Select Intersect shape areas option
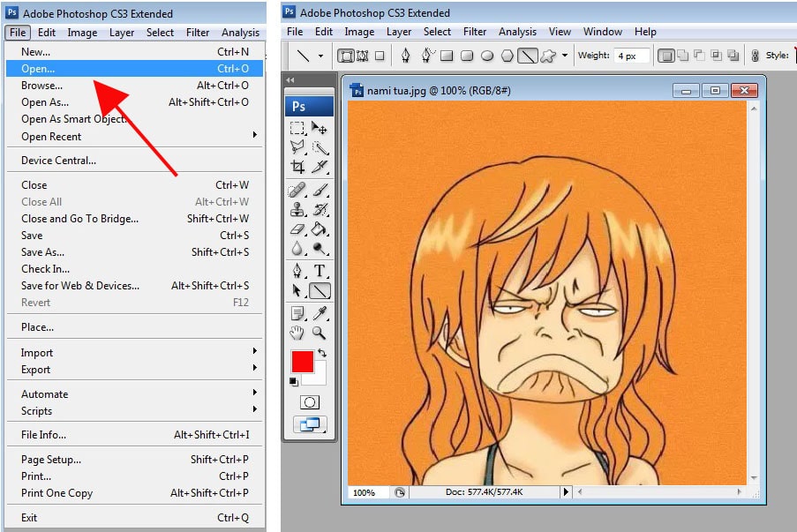This screenshot has width=797, height=532. [716, 56]
